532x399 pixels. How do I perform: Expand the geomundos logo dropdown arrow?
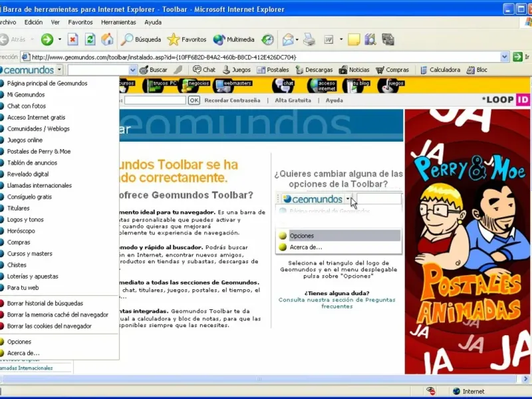59,70
